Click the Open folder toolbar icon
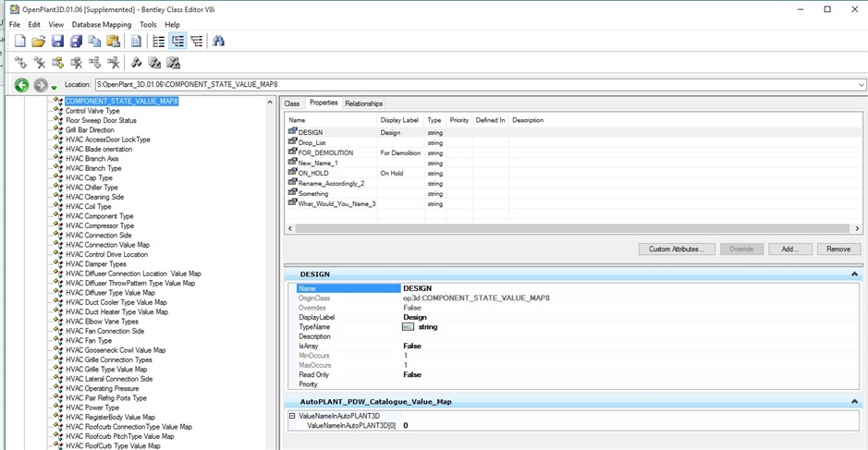This screenshot has width=868, height=450. 38,41
